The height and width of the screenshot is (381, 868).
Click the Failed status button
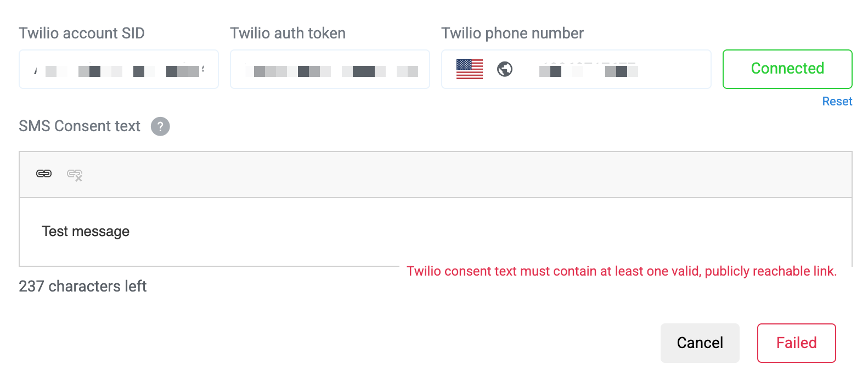796,343
